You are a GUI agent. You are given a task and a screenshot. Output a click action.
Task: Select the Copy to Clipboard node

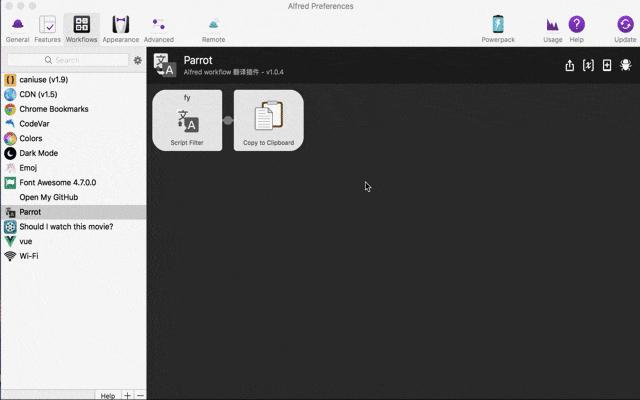tap(269, 120)
